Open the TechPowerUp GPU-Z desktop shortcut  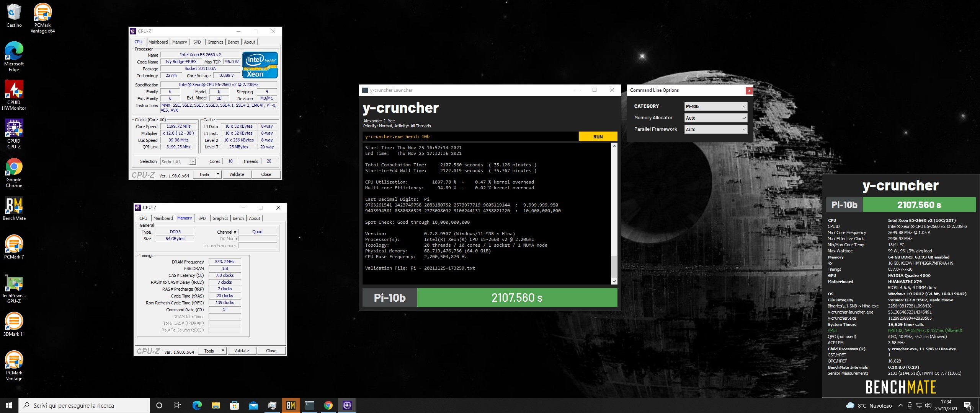point(14,289)
